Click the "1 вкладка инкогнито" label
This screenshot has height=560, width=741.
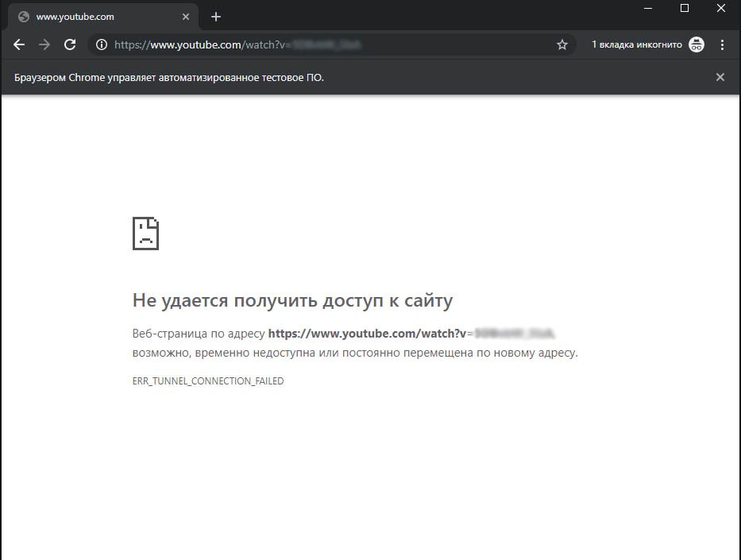pyautogui.click(x=636, y=45)
